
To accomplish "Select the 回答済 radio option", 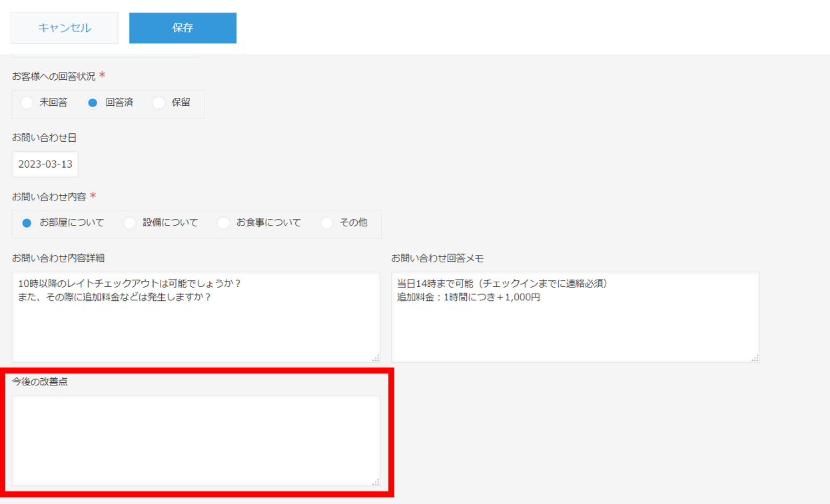I will click(93, 103).
